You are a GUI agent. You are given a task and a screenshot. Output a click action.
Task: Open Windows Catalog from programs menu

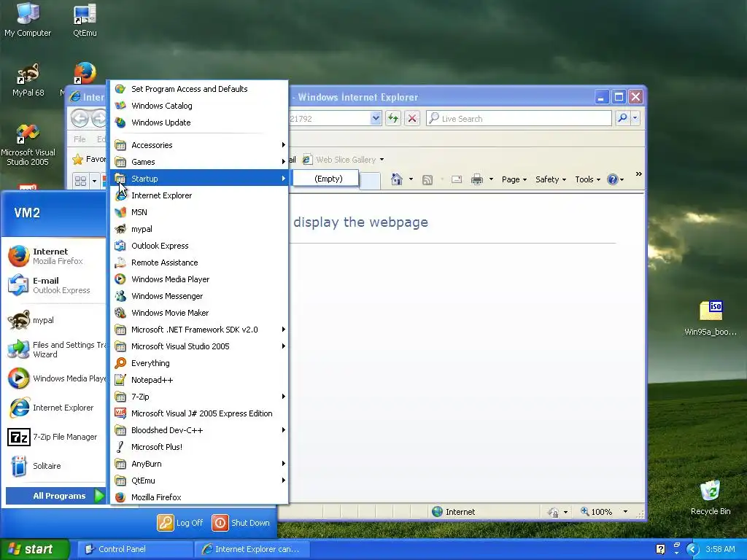point(199,106)
